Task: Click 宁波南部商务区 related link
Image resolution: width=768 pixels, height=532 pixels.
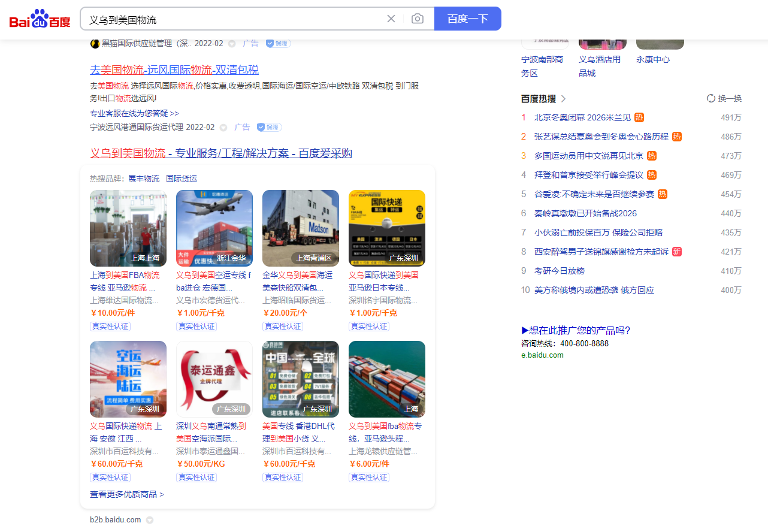Action: click(542, 66)
